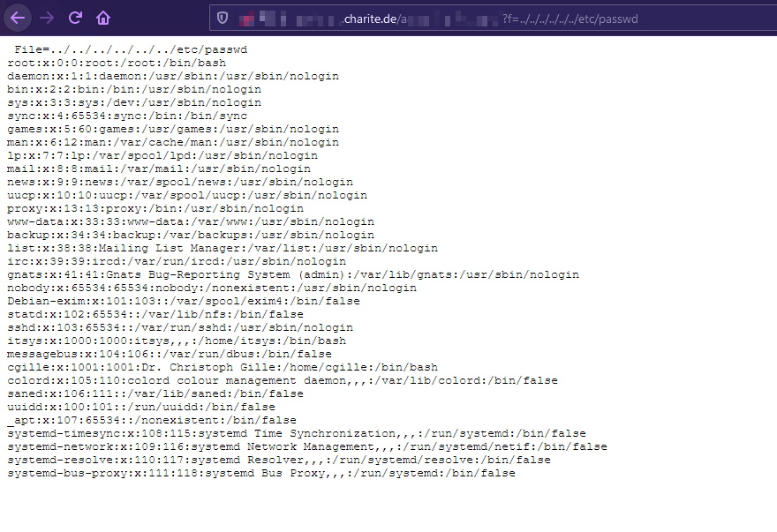Click the systemd-bus-proxy line
Screen dimensions: 777x532
(x=261, y=474)
